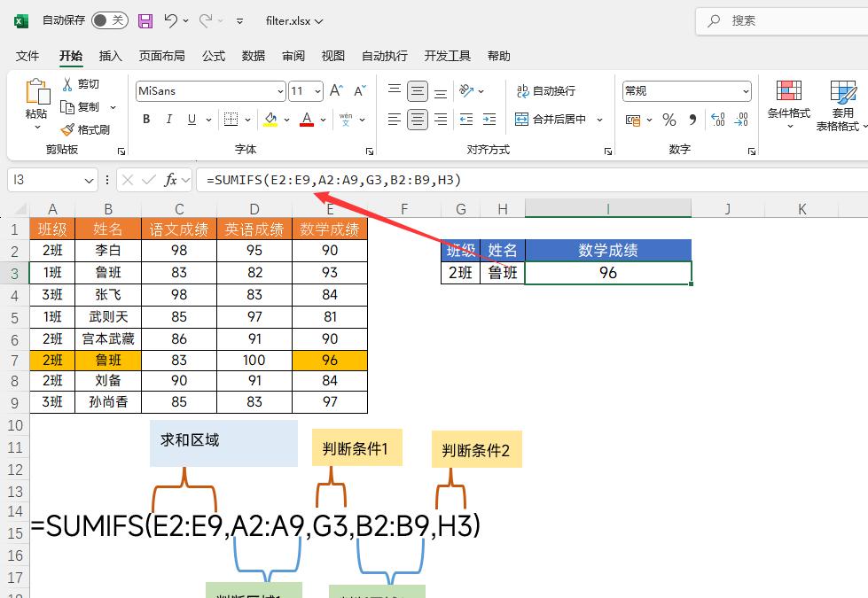Open the font size dropdown

317,91
